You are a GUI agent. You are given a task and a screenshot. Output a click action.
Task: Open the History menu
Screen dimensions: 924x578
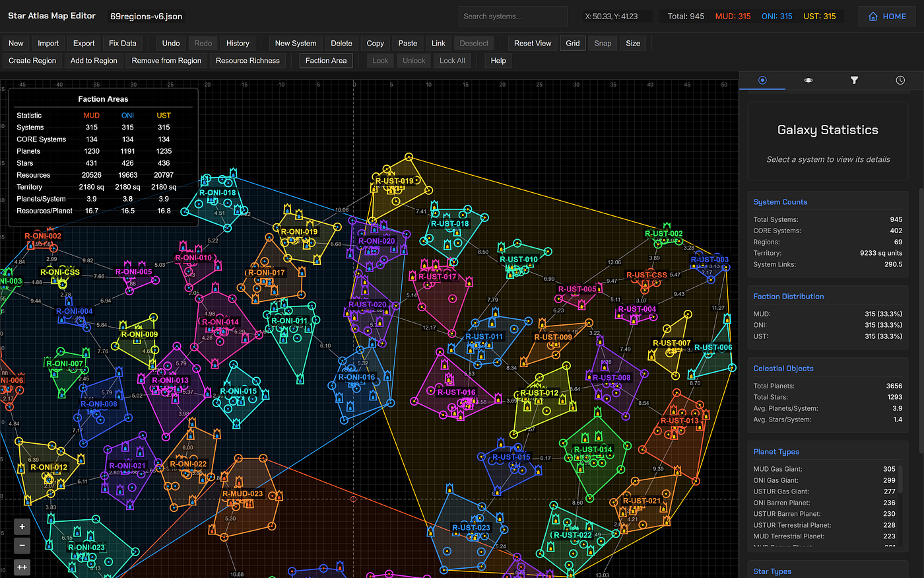pos(238,42)
